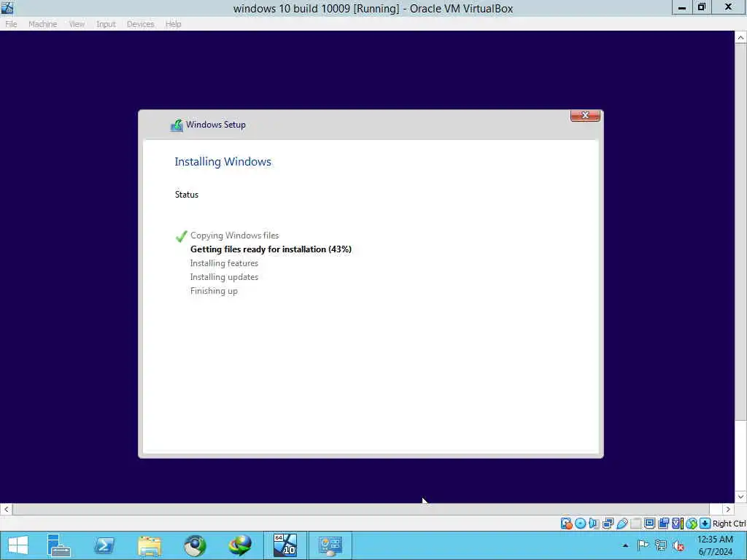Open File Explorer from taskbar

click(150, 545)
